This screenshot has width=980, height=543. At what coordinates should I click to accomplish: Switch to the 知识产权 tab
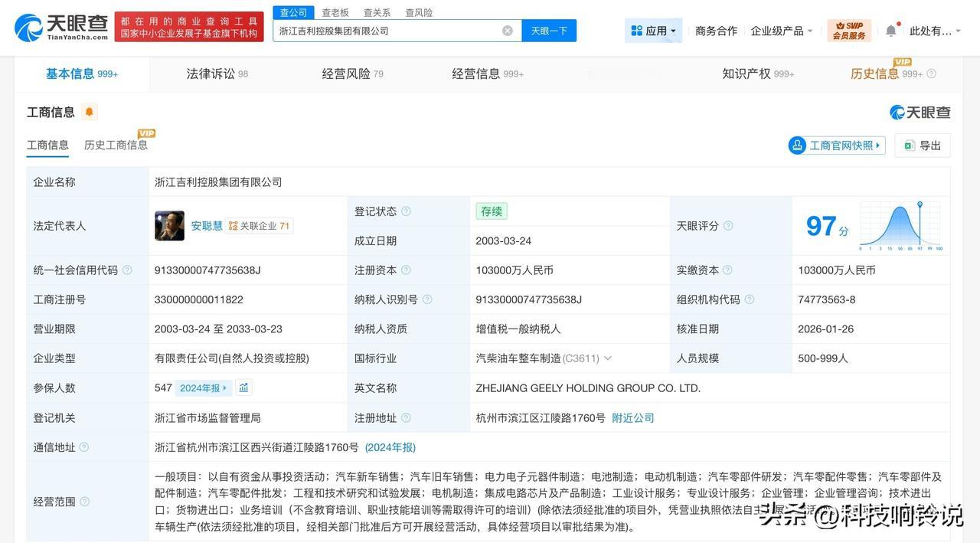(758, 74)
